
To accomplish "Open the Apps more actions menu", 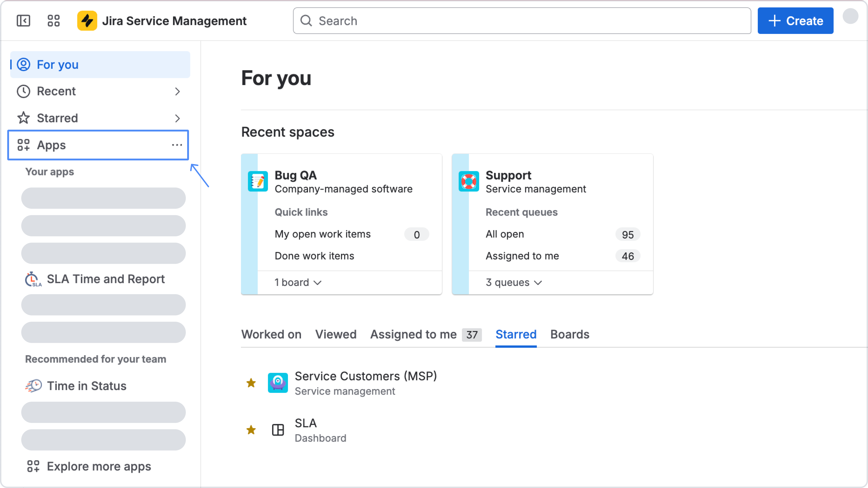I will coord(177,145).
